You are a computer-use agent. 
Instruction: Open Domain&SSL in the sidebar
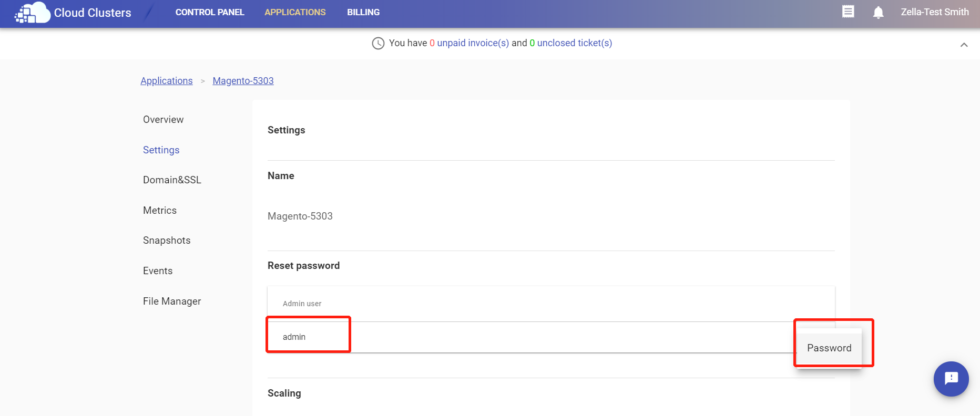[x=172, y=180]
